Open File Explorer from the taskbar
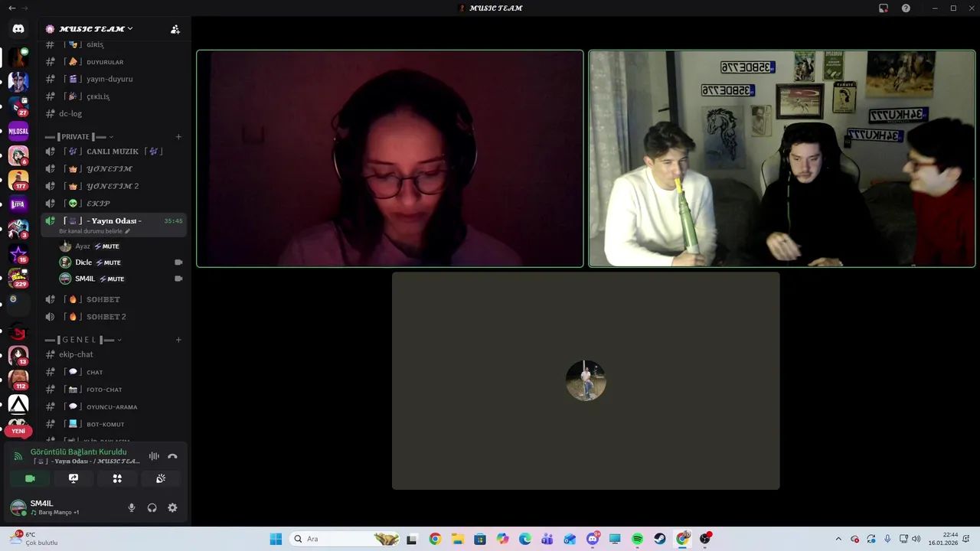 point(457,539)
